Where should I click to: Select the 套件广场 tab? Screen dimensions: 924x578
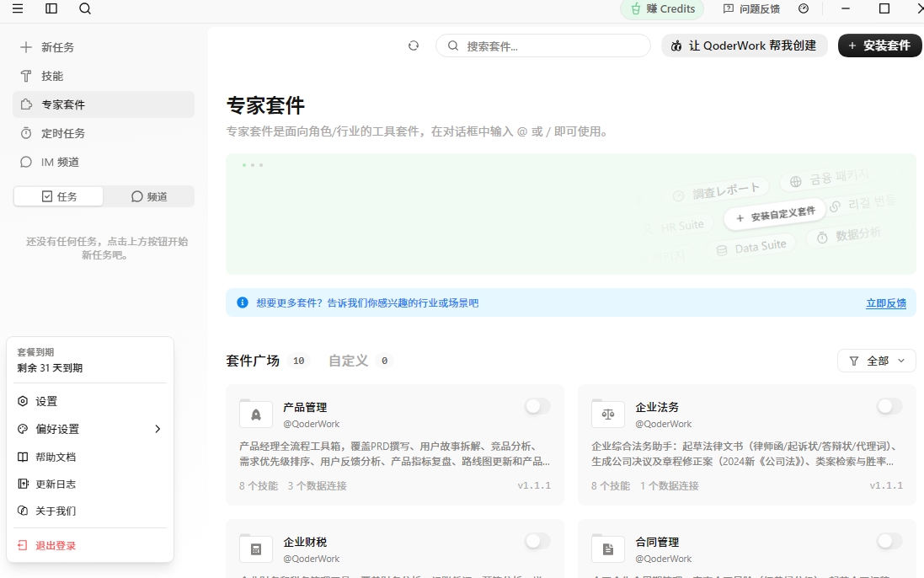click(x=253, y=361)
